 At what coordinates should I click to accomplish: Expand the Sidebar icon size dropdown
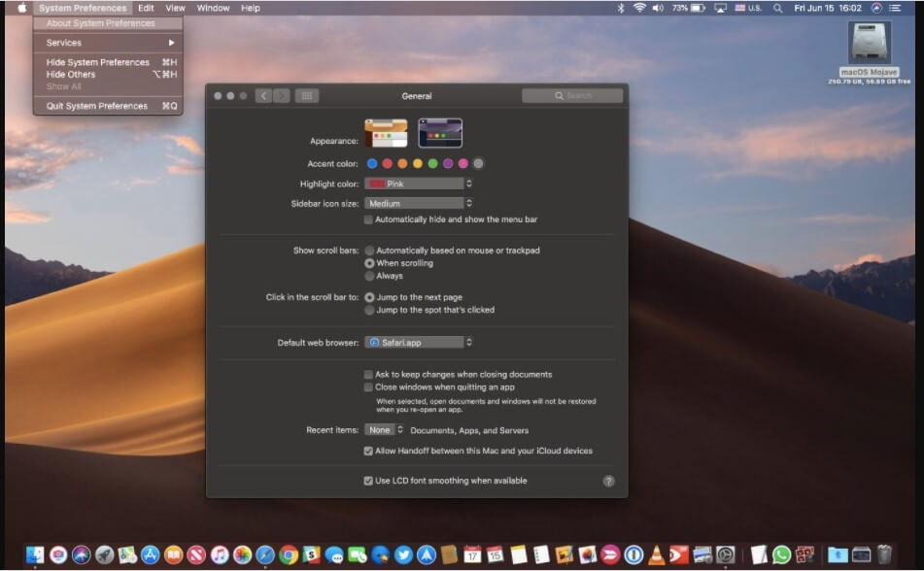419,204
